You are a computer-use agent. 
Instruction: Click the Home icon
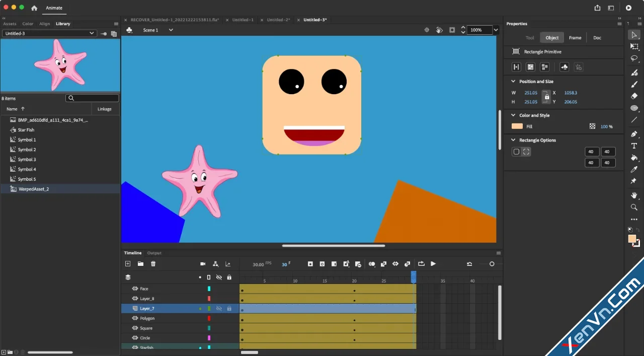(34, 8)
